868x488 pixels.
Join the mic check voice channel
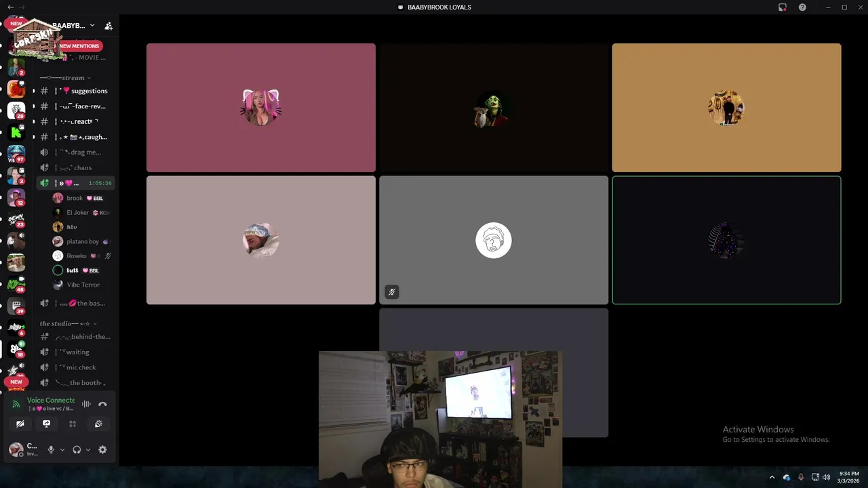[x=75, y=367]
